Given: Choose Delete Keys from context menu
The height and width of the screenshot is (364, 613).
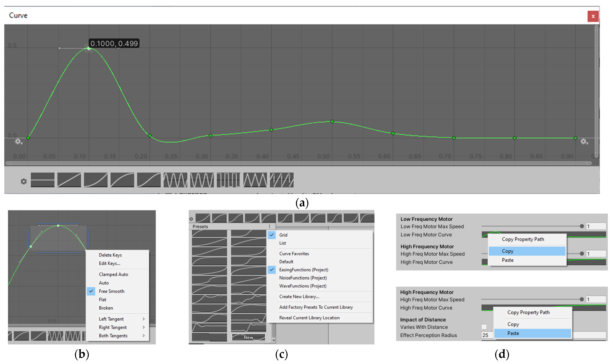Looking at the screenshot, I should pos(110,255).
